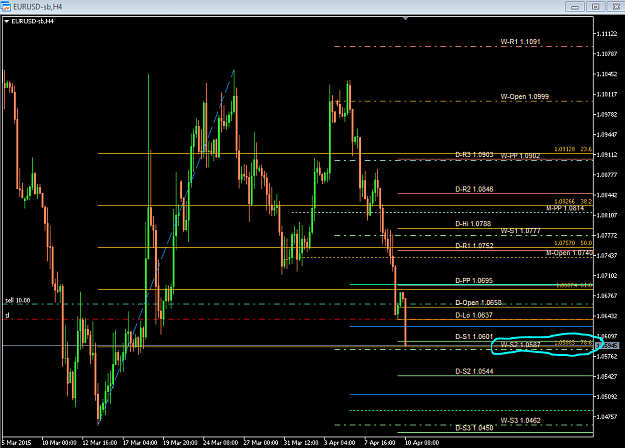Click the chart shift triangle marker at top
The width and height of the screenshot is (625, 448).
coord(405,18)
